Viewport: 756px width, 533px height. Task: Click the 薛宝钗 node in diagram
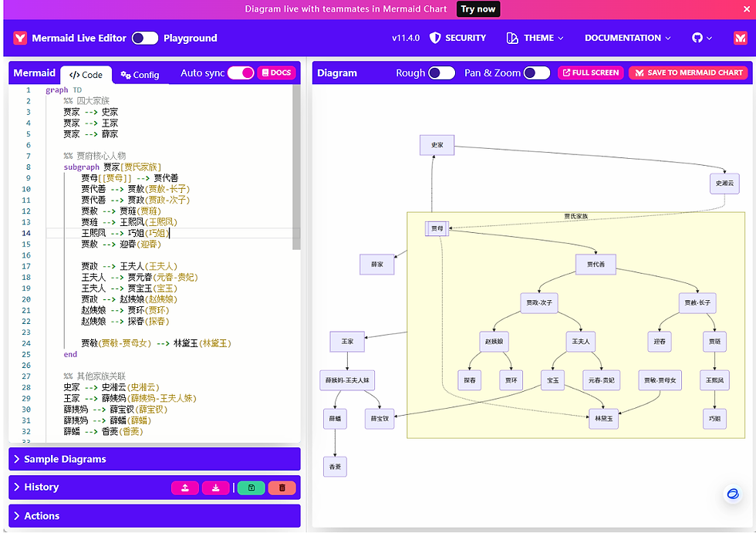380,419
